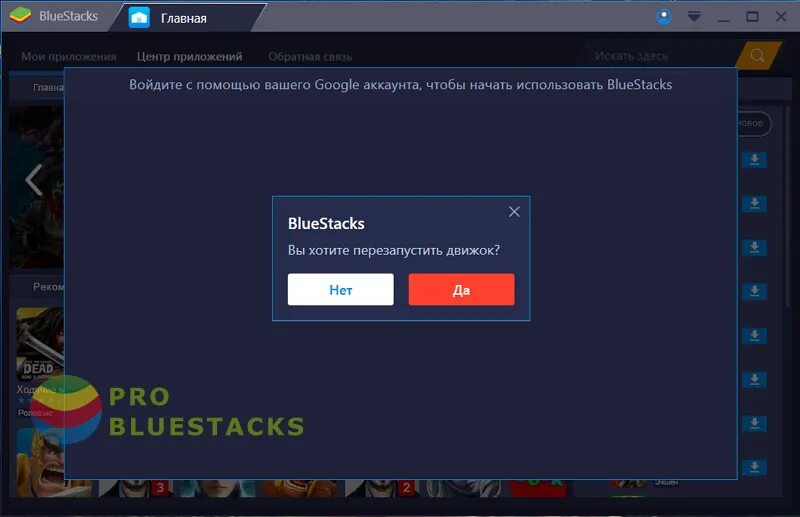
Task: Click the Искать здесь search field
Action: [x=661, y=56]
